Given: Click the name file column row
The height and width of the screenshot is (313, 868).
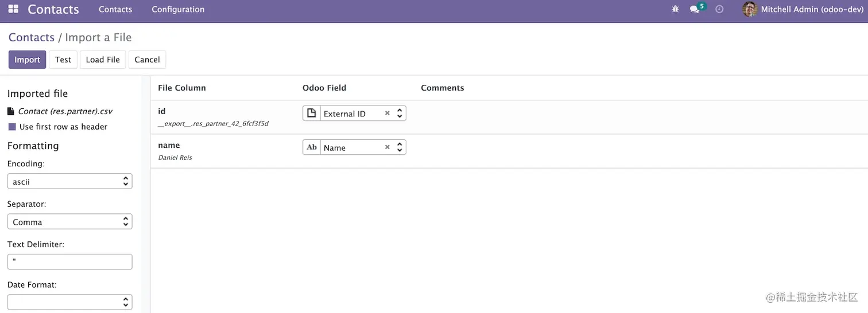Looking at the screenshot, I should coord(509,151).
